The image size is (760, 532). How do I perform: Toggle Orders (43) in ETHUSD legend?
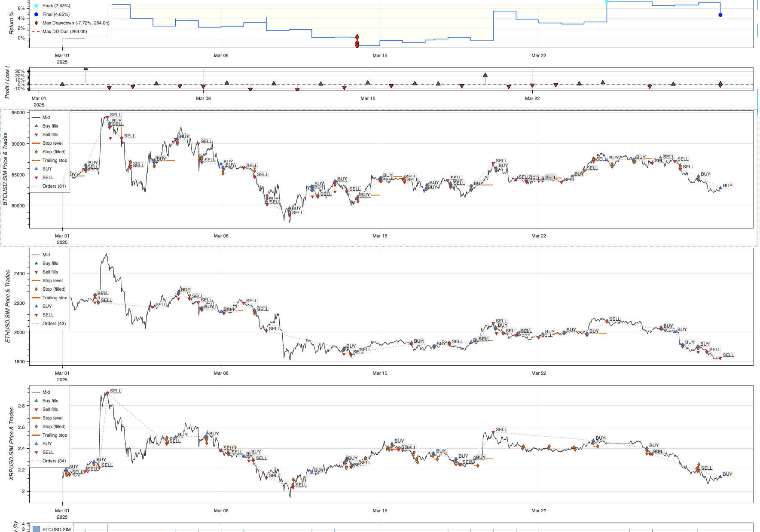tap(54, 323)
